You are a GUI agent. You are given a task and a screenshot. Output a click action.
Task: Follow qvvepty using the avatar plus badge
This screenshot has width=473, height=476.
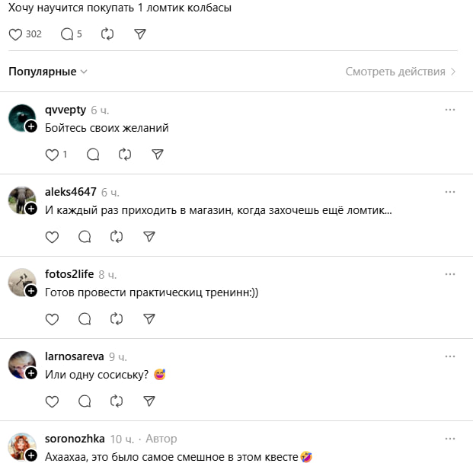[31, 126]
